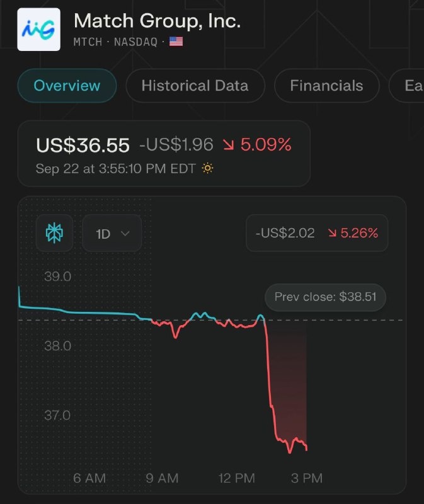
Task: Click the US flag icon
Action: point(176,42)
